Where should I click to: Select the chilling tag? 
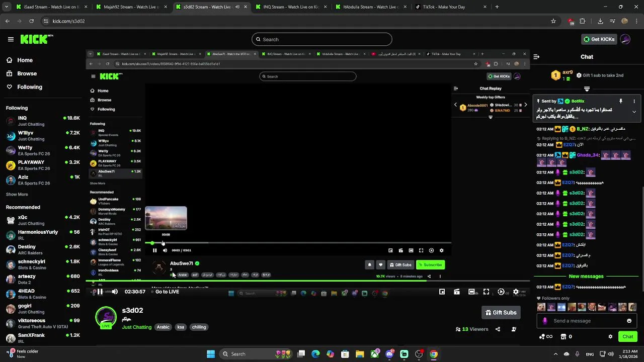199,327
